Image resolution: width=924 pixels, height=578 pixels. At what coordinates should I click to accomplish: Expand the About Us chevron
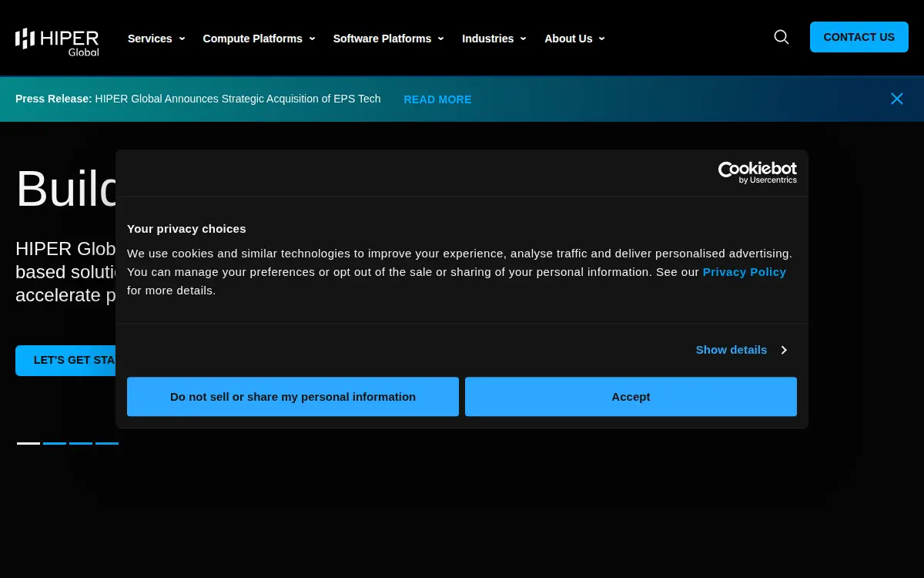tap(602, 39)
